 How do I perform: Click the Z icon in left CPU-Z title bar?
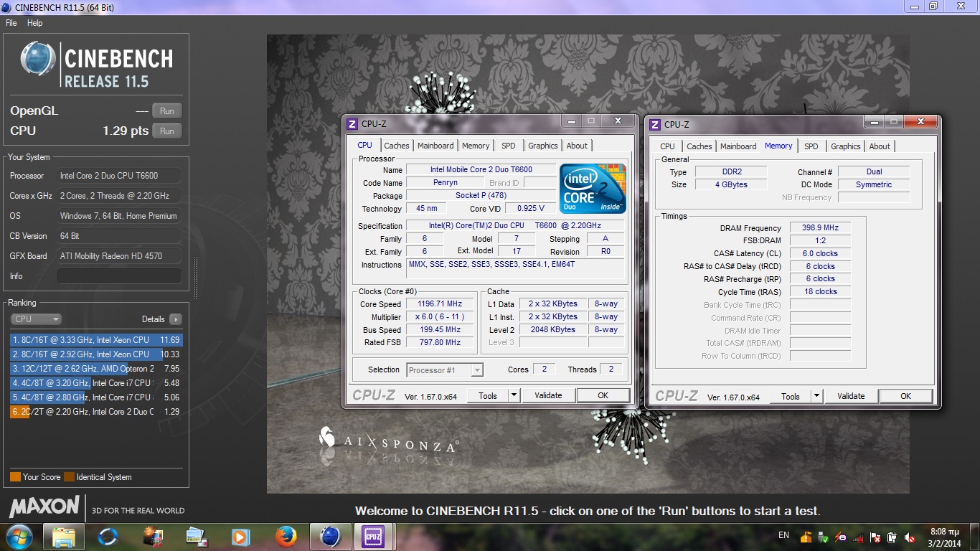[x=352, y=124]
